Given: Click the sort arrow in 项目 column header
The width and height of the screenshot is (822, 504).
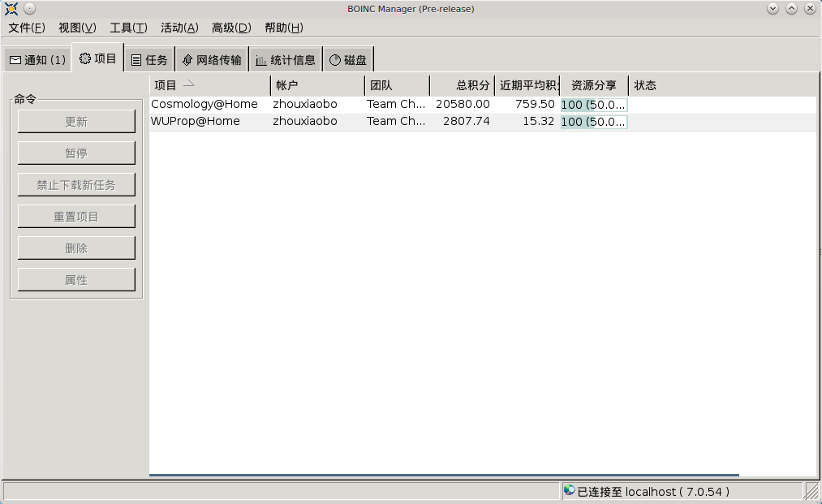Looking at the screenshot, I should (189, 84).
